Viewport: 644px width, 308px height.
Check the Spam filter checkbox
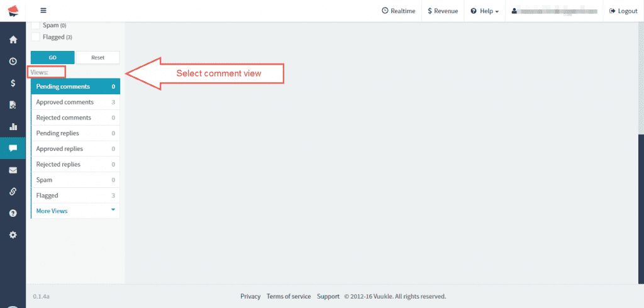(x=36, y=25)
